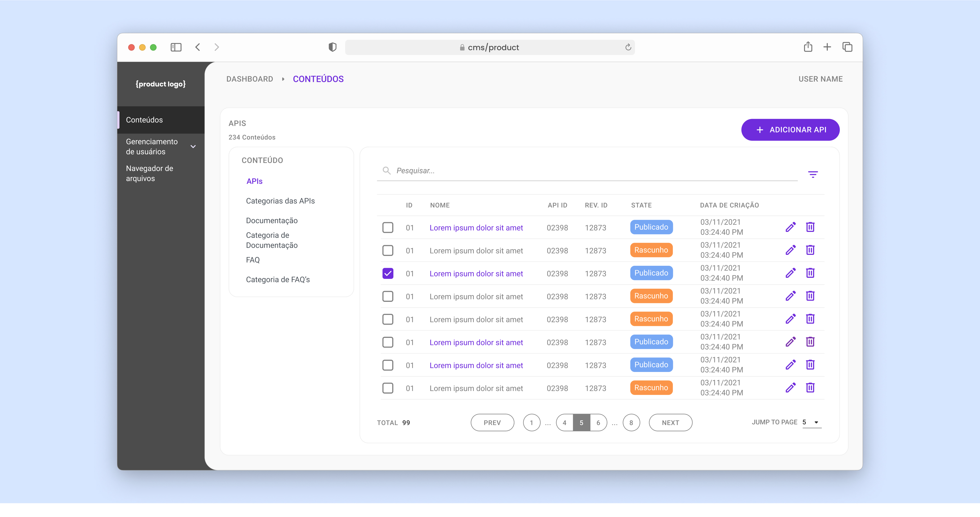
Task: Navigate to Dashboard breadcrumb link
Action: (250, 79)
